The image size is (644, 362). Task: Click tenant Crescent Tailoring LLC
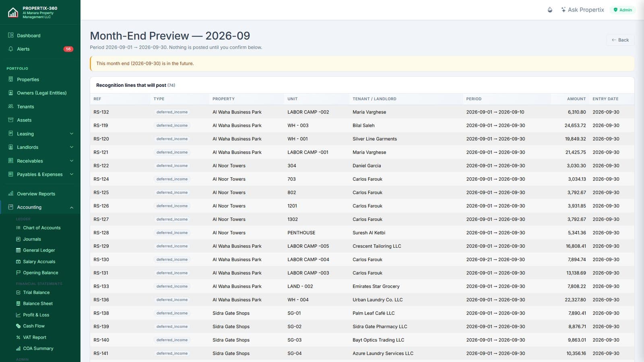(x=377, y=246)
